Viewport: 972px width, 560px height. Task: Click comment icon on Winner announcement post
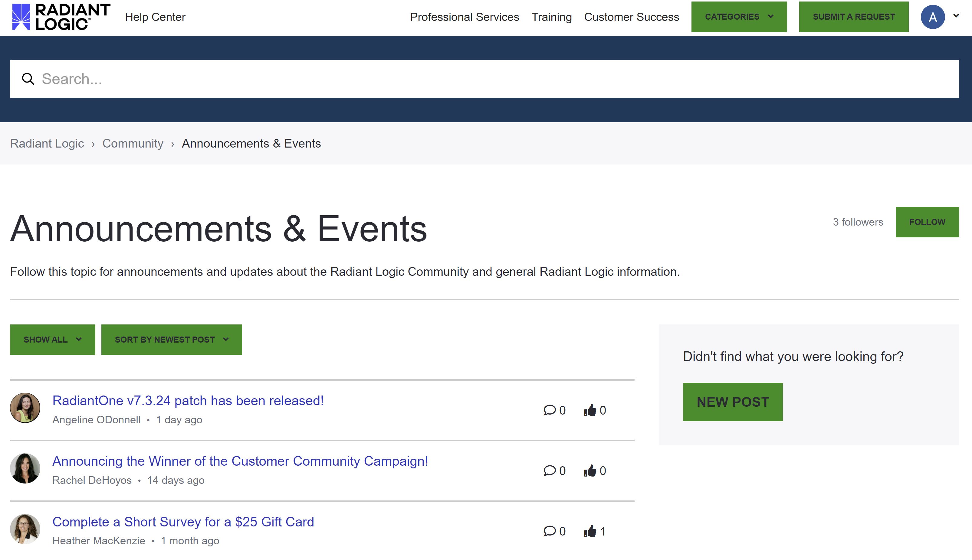550,470
